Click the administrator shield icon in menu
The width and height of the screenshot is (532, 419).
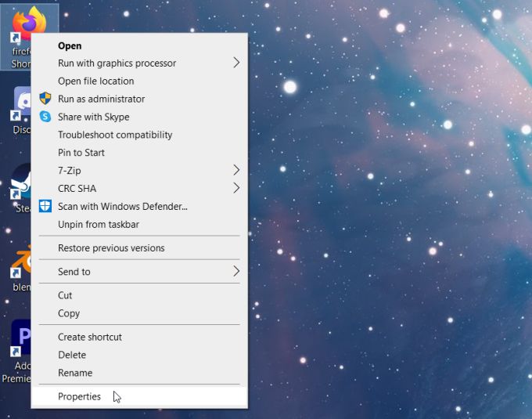point(45,99)
